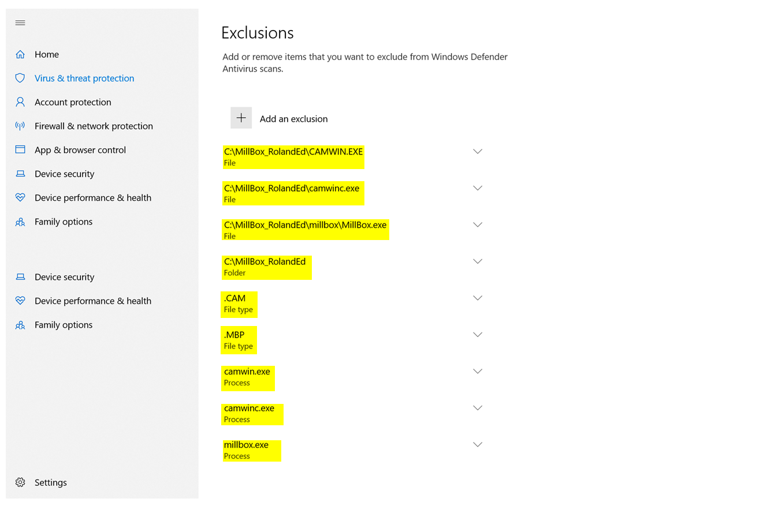Select the camwinc.exe process entry text

249,408
